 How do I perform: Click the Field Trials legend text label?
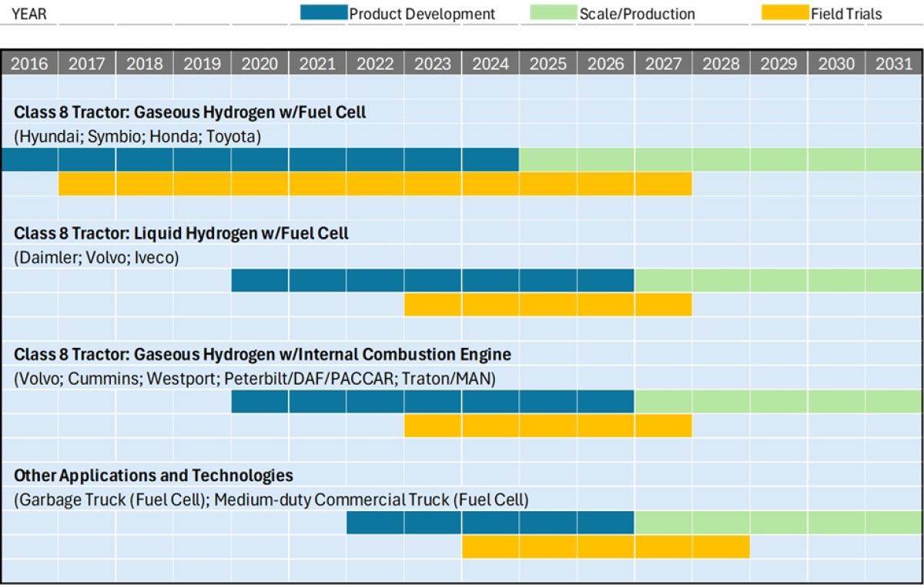click(846, 14)
